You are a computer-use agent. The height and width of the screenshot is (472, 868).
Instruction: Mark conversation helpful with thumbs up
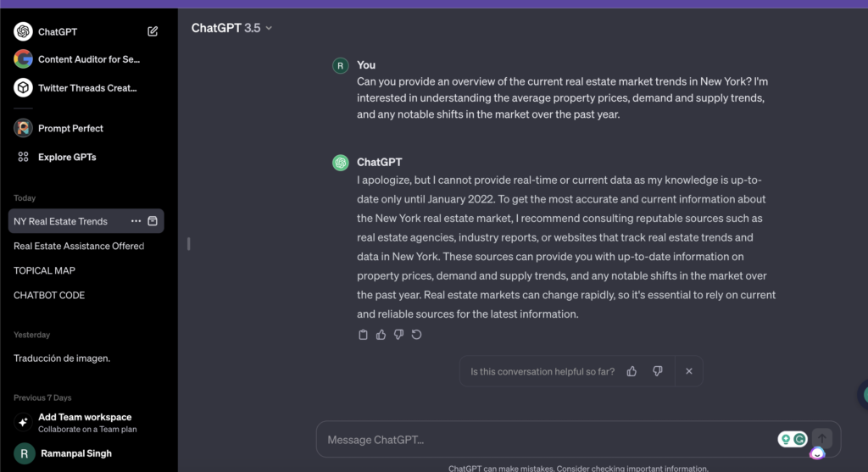tap(632, 371)
